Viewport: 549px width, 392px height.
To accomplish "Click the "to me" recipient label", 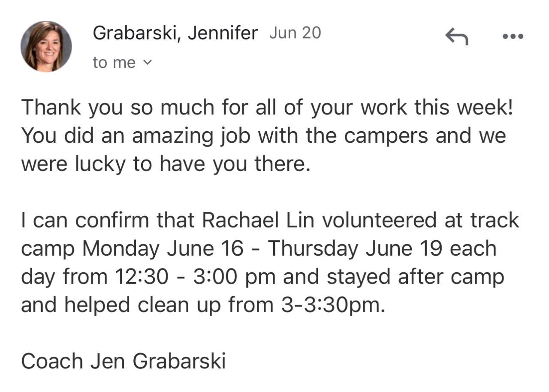I will pyautogui.click(x=114, y=63).
